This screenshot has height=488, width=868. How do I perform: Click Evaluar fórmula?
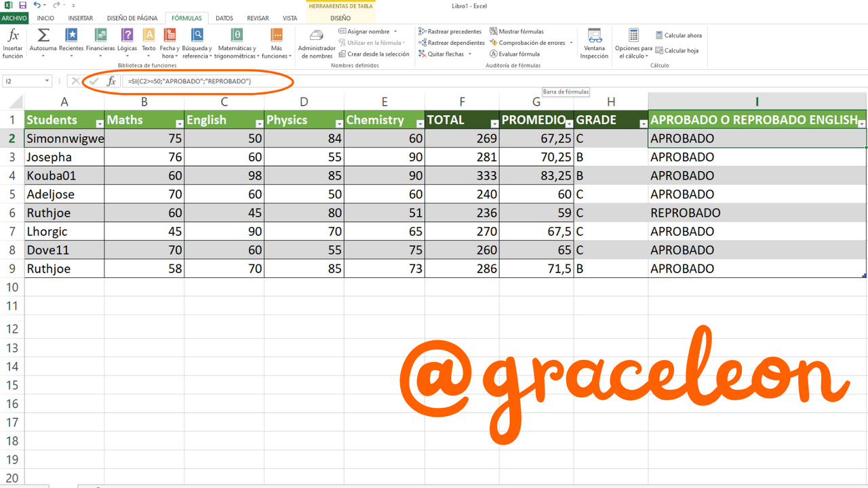515,54
